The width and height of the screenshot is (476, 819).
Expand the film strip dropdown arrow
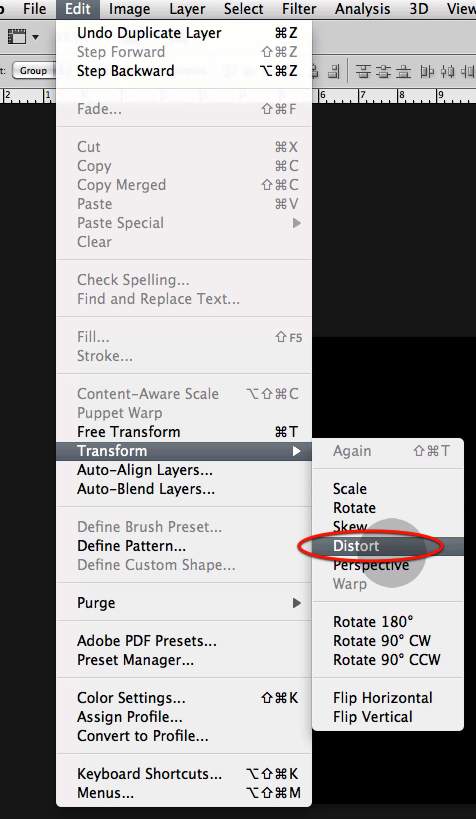click(36, 37)
